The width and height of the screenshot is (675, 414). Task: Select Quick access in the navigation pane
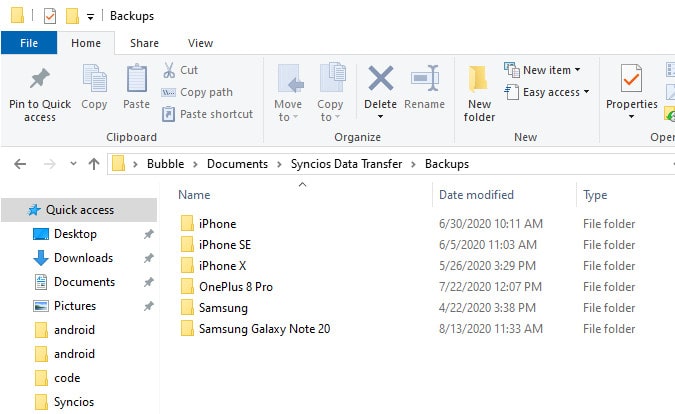pos(80,210)
